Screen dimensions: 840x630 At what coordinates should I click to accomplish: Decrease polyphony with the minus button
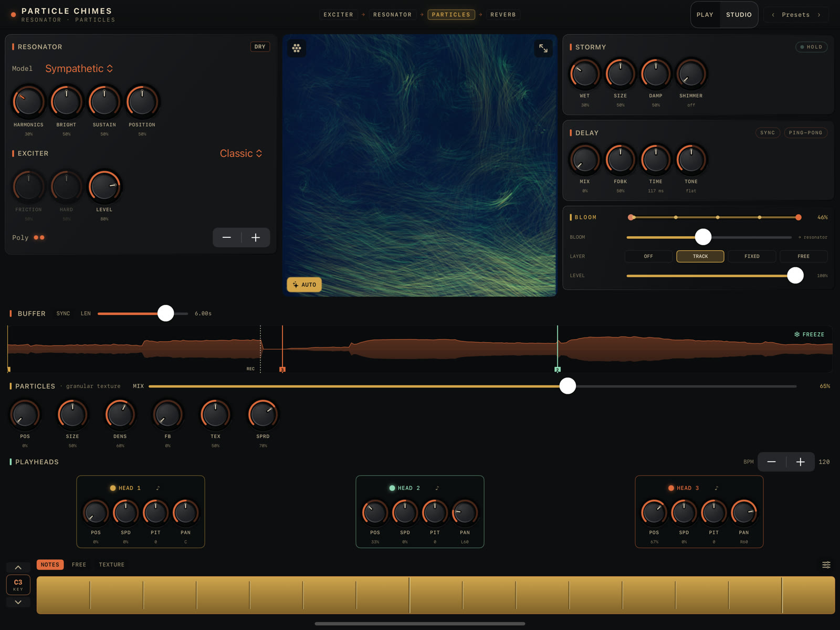click(227, 238)
